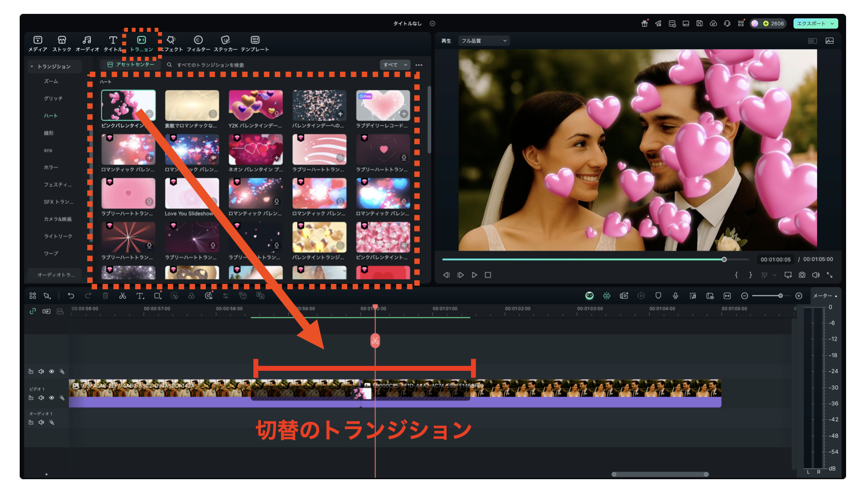Select the ホラー transition category

point(51,167)
